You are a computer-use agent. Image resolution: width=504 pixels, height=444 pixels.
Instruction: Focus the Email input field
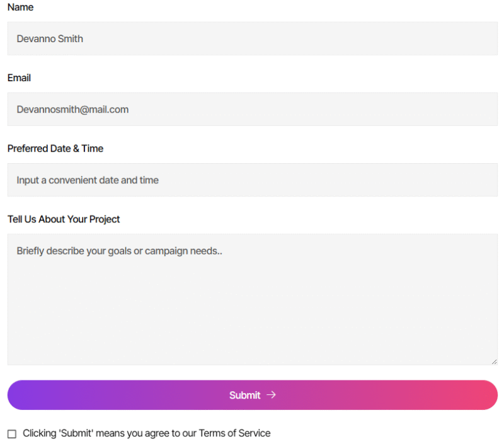252,109
